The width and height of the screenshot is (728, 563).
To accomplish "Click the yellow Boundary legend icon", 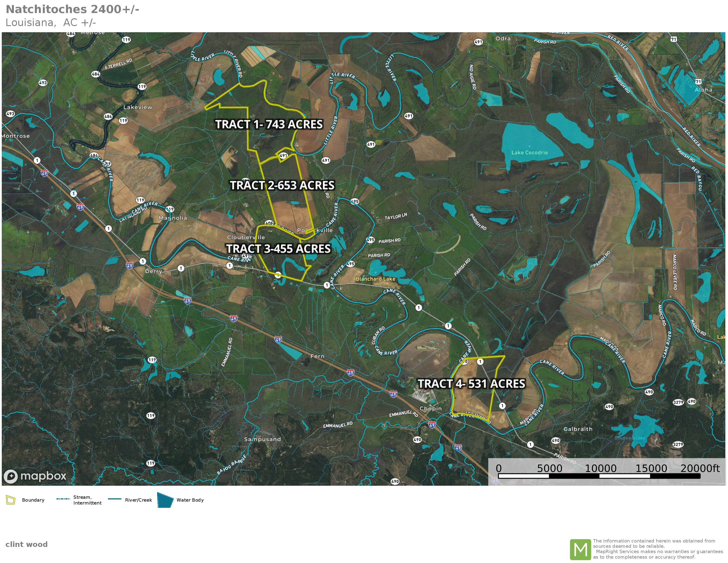I will coord(11,500).
